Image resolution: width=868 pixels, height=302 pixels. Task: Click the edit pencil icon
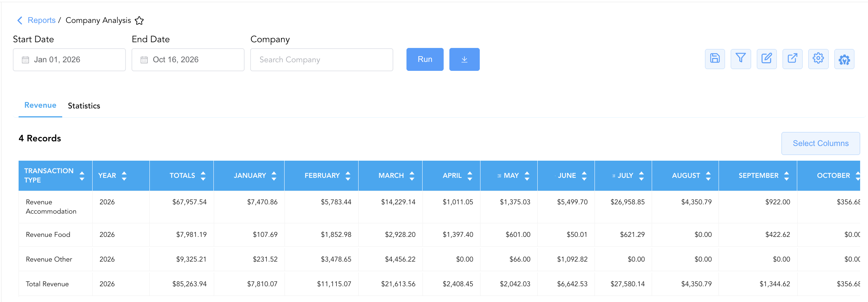(x=766, y=59)
